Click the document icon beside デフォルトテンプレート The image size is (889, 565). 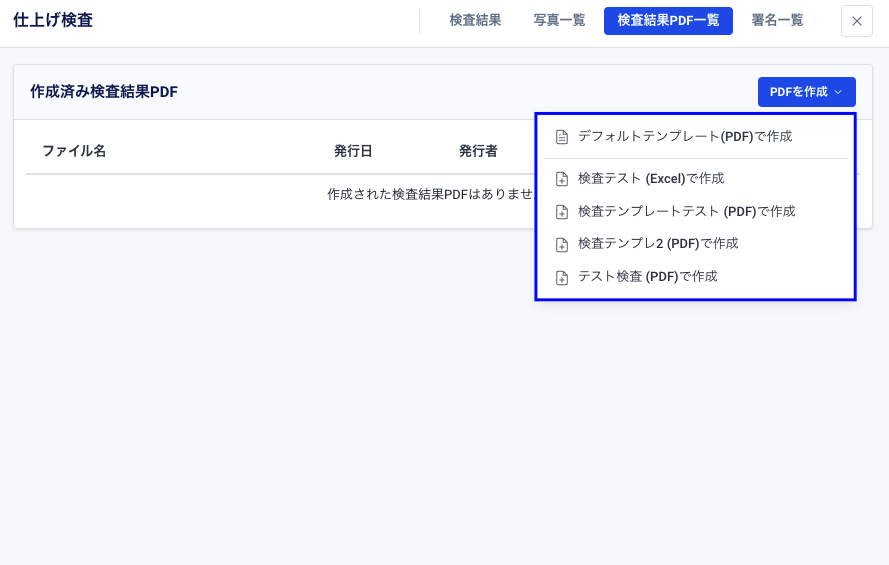coord(562,137)
